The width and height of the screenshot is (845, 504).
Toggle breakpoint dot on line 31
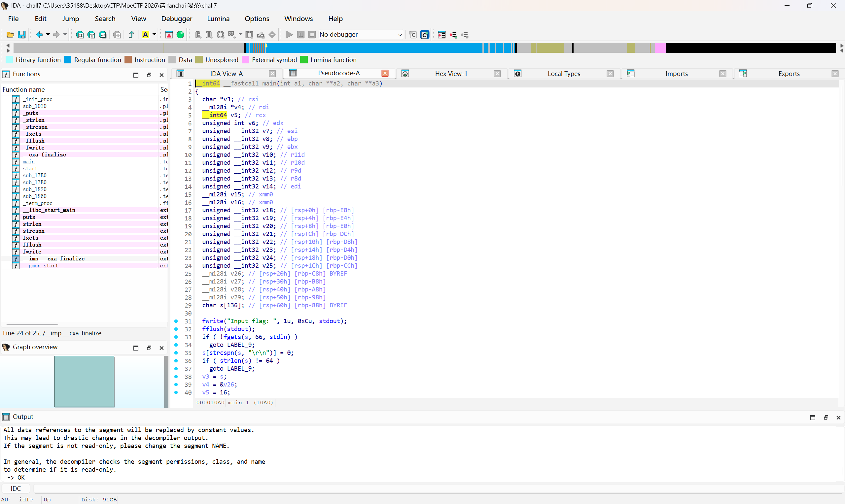pyautogui.click(x=176, y=321)
